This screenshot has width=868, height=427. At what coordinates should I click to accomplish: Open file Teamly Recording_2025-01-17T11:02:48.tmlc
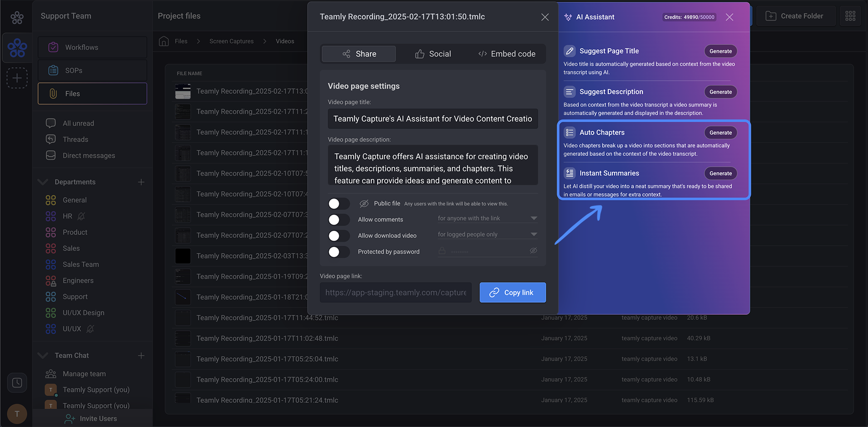tap(267, 338)
